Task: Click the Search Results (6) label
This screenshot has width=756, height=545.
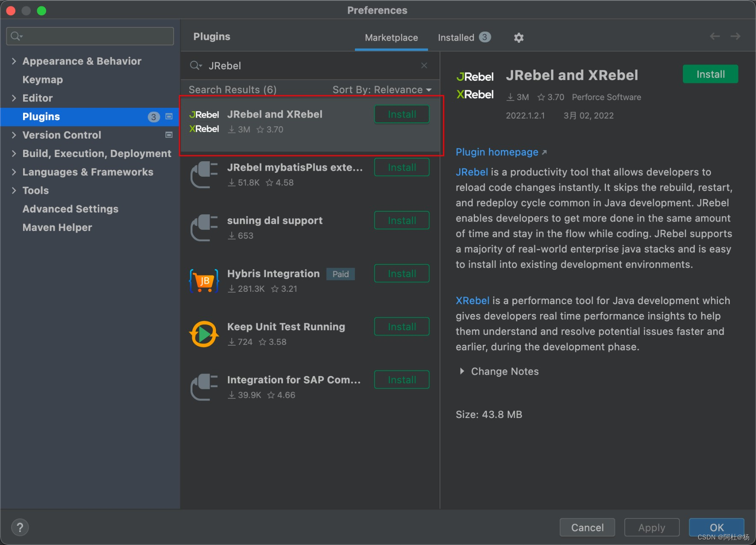Action: pos(233,90)
